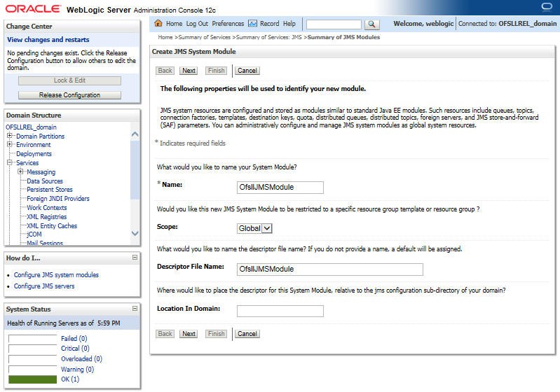Click the Services tree label
Image resolution: width=560 pixels, height=392 pixels.
pos(27,162)
